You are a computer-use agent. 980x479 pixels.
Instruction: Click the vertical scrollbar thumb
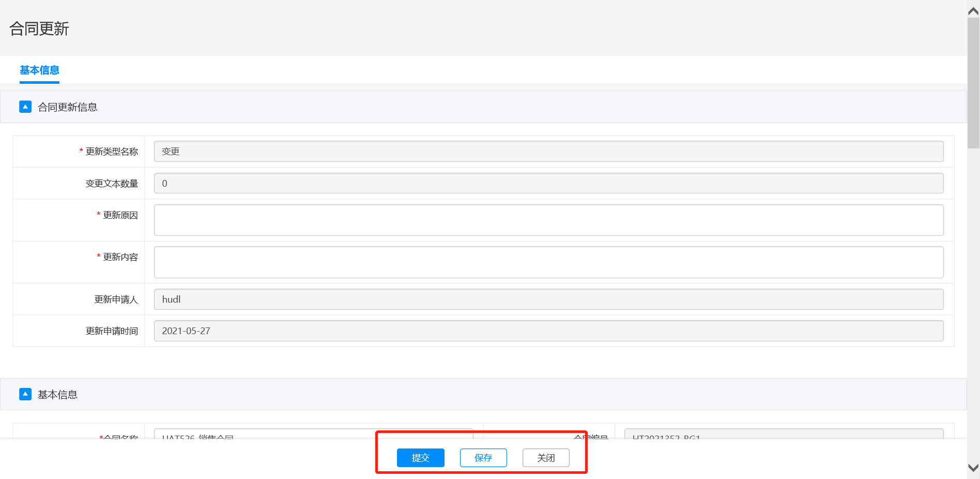click(973, 83)
